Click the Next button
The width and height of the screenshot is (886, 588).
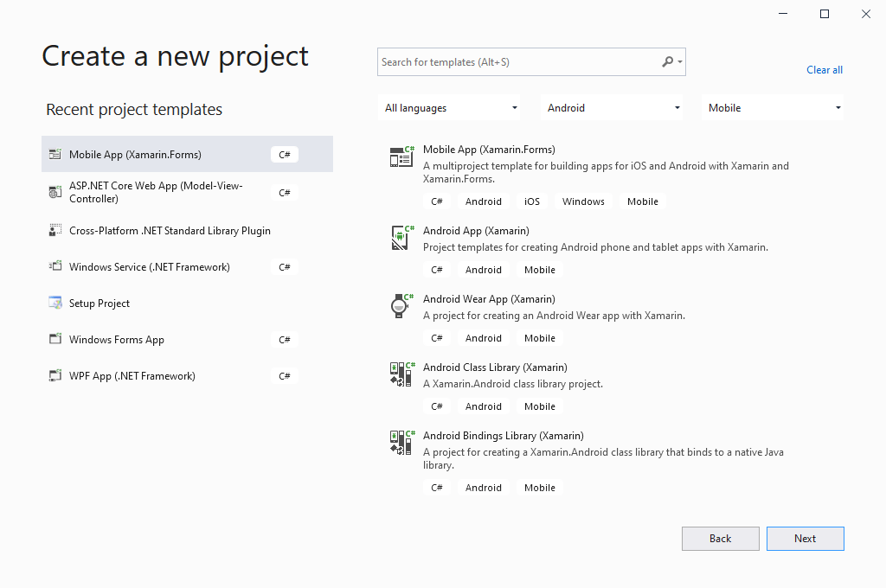pos(805,538)
